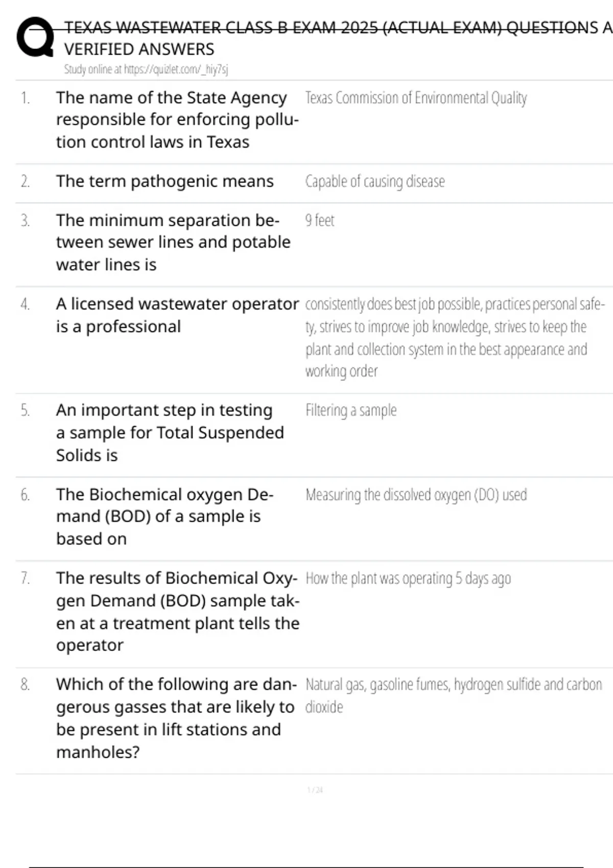The image size is (613, 868).
Task: Click the Filtering a sample answer
Action: point(351,411)
